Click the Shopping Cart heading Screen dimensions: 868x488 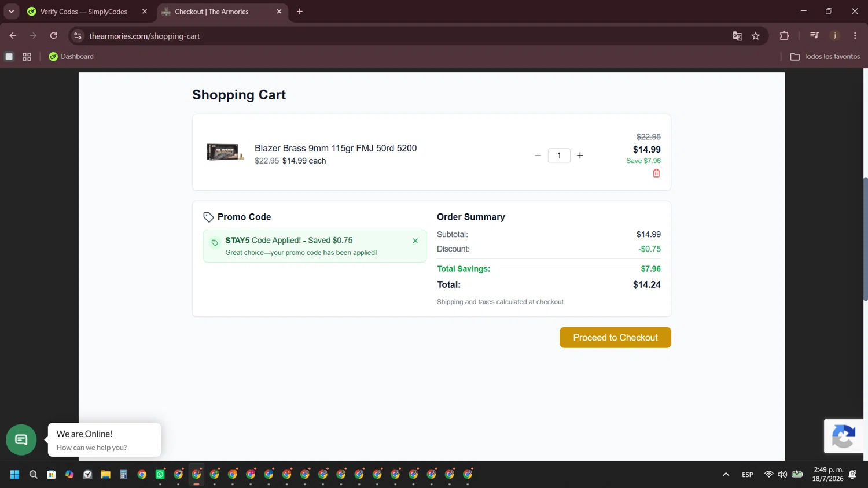[x=239, y=95]
